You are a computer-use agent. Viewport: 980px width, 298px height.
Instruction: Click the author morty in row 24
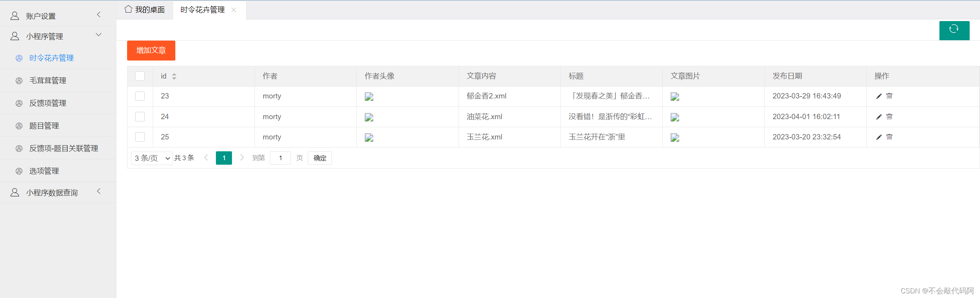tap(272, 117)
